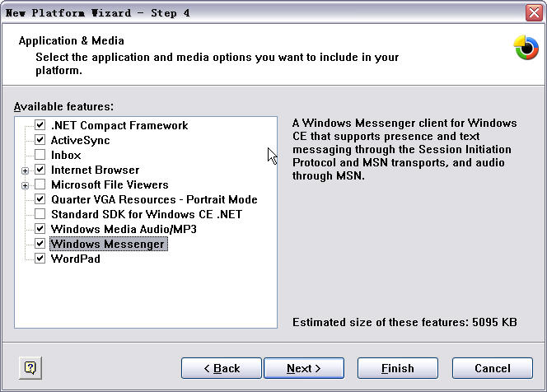Check the Microsoft File Viewers checkbox
Viewport: 547px width, 392px height.
[40, 184]
